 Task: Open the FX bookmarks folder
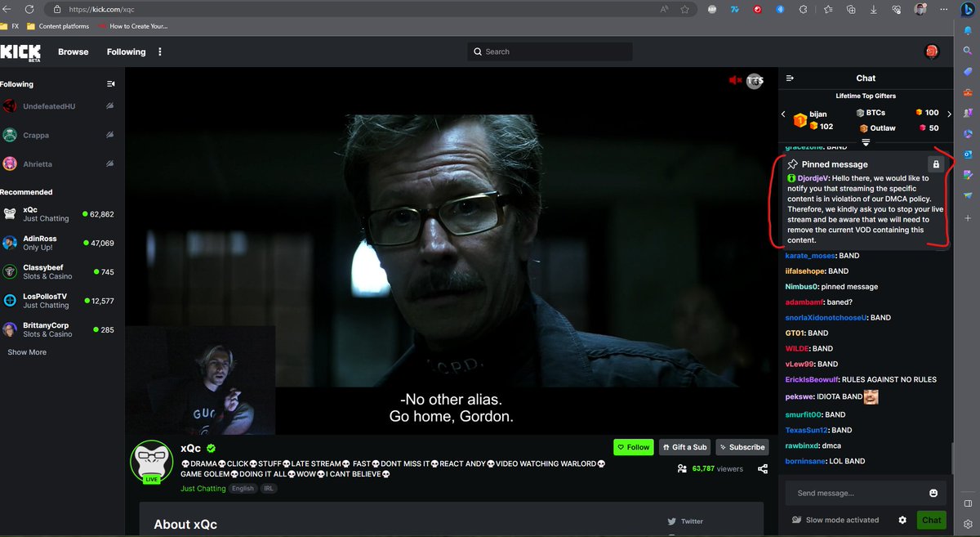pos(10,26)
